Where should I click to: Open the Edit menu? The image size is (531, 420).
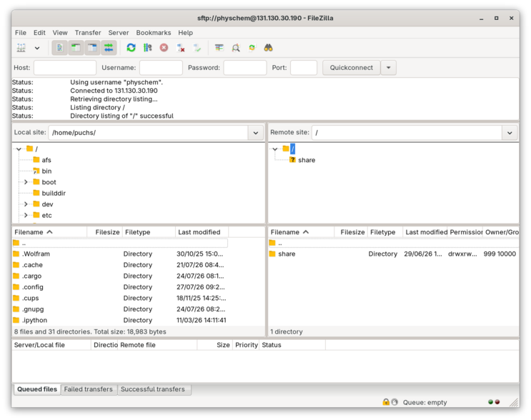click(39, 32)
